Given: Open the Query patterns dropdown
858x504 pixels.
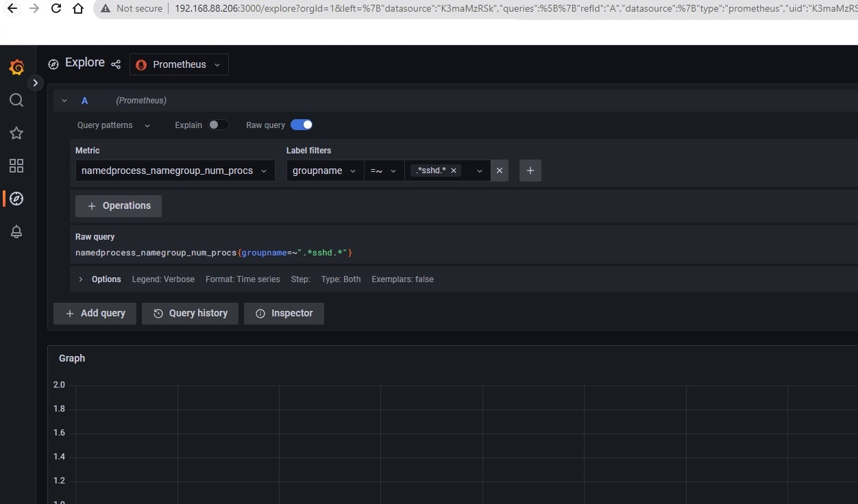Looking at the screenshot, I should 112,125.
